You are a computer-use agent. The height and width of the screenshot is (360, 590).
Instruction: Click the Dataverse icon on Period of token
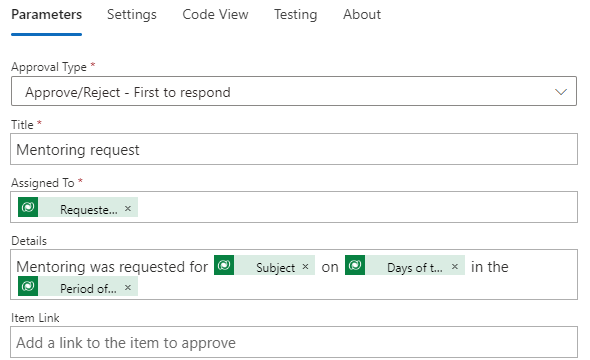[x=28, y=286]
